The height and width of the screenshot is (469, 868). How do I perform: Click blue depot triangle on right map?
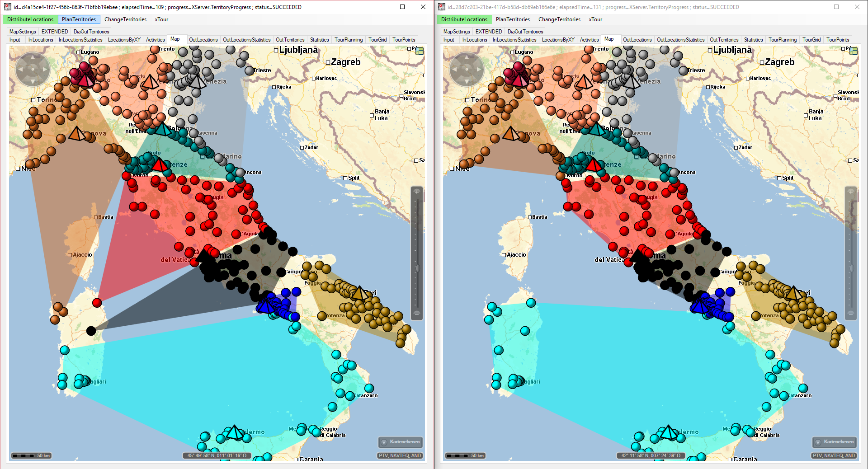tap(699, 307)
